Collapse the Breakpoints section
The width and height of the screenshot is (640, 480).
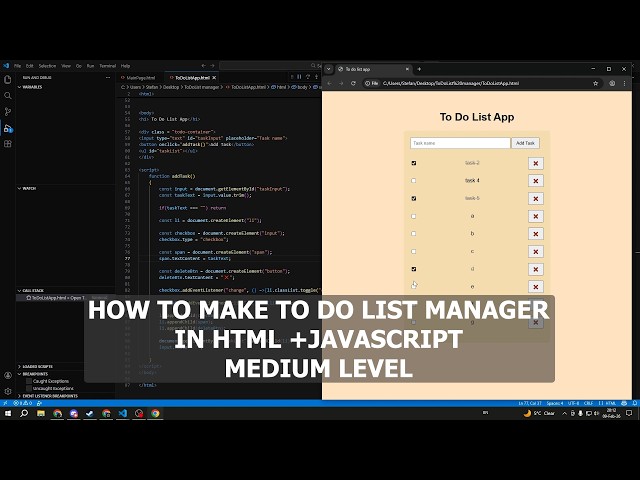[x=33, y=374]
